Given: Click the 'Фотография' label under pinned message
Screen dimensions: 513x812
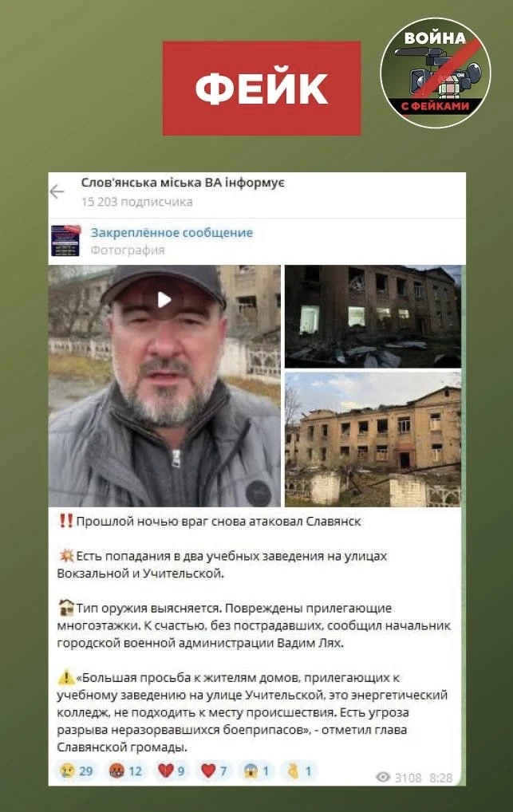Looking at the screenshot, I should point(128,250).
